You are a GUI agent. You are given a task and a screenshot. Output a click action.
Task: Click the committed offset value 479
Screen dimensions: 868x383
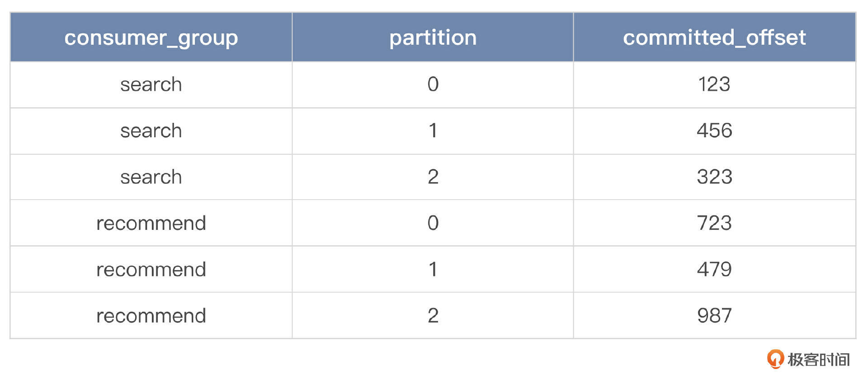714,270
